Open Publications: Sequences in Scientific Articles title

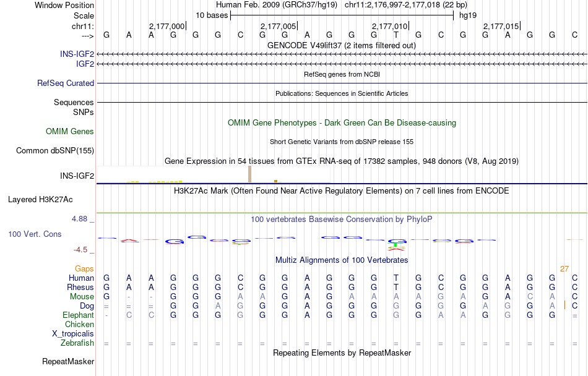342,93
